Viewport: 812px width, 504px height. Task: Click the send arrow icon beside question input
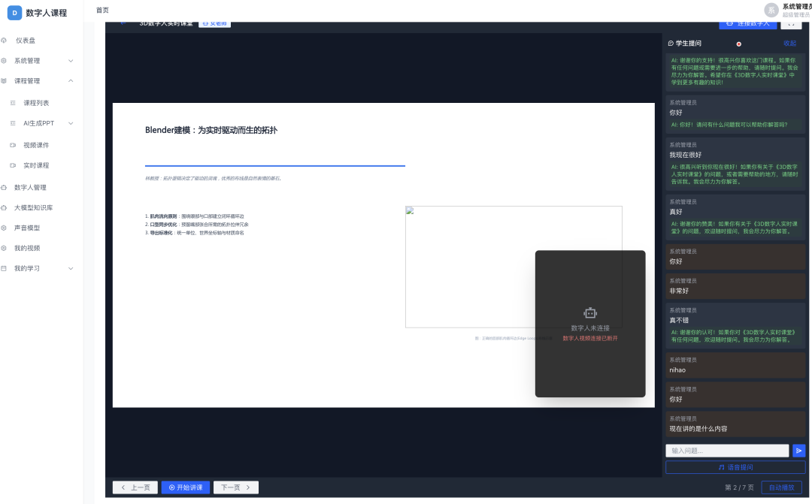[798, 451]
